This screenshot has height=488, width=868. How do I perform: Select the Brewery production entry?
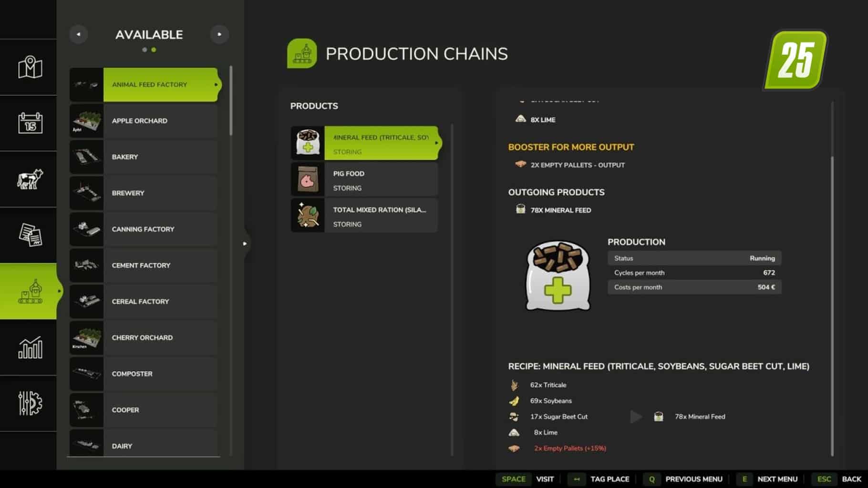144,193
